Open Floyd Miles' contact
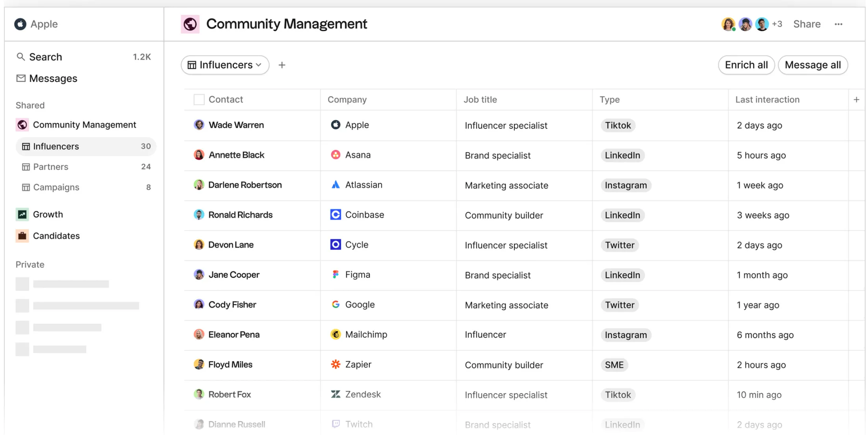 (230, 364)
